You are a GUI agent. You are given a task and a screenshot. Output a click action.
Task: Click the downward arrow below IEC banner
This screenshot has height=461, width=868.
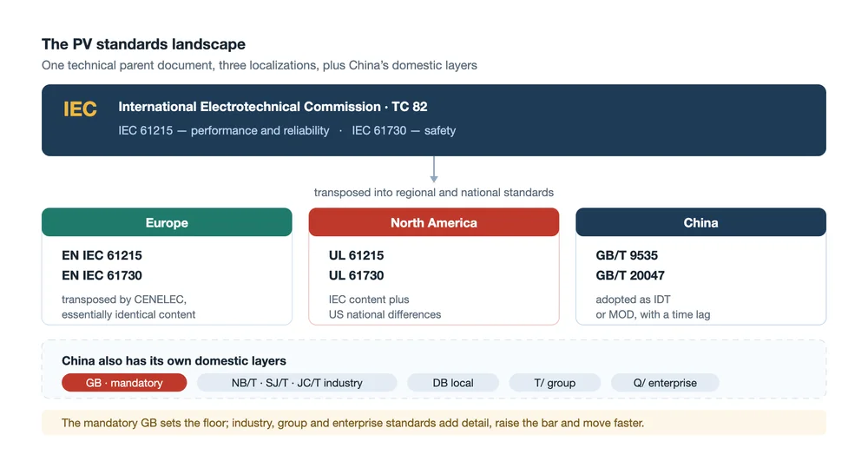[434, 169]
